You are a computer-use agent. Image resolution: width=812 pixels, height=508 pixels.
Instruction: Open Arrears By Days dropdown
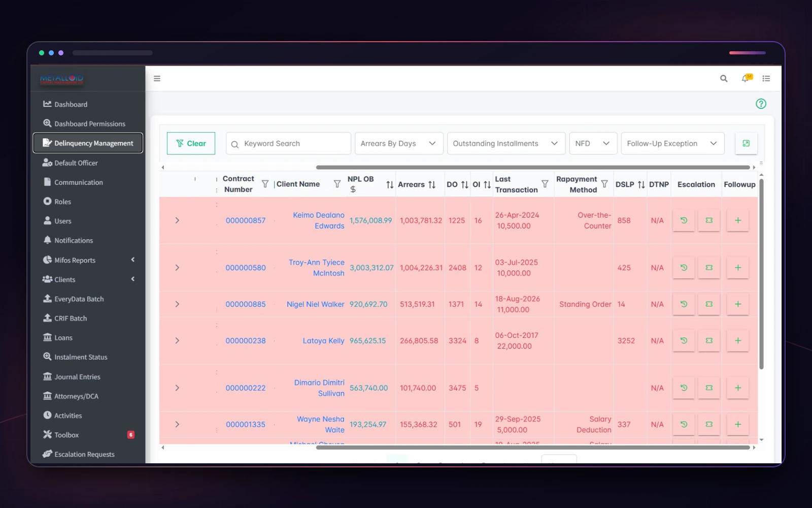[x=399, y=143]
